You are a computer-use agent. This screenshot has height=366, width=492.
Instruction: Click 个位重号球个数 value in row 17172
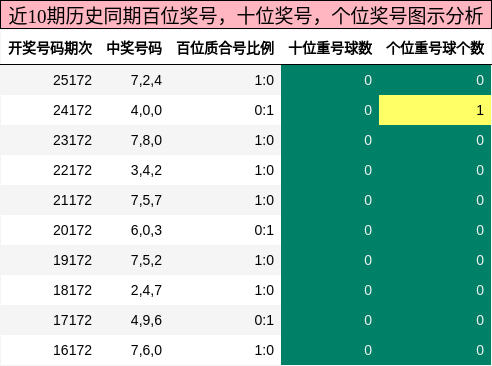[x=480, y=320]
